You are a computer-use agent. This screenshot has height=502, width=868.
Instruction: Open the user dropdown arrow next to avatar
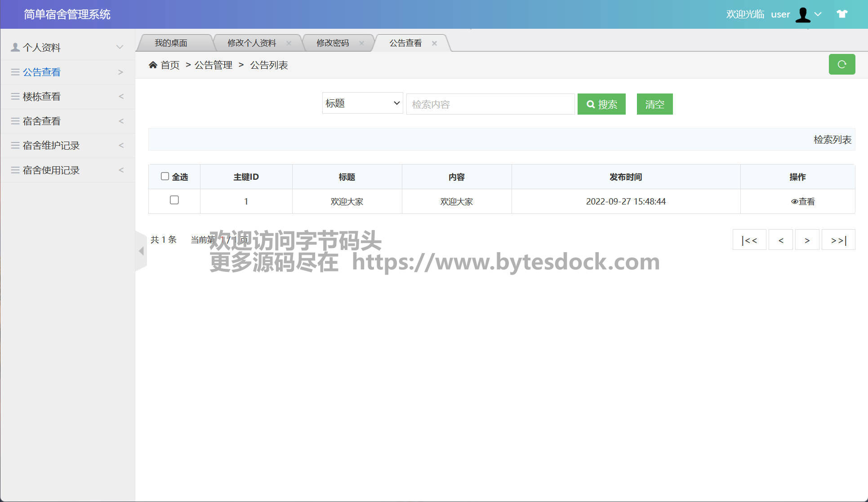click(x=818, y=14)
